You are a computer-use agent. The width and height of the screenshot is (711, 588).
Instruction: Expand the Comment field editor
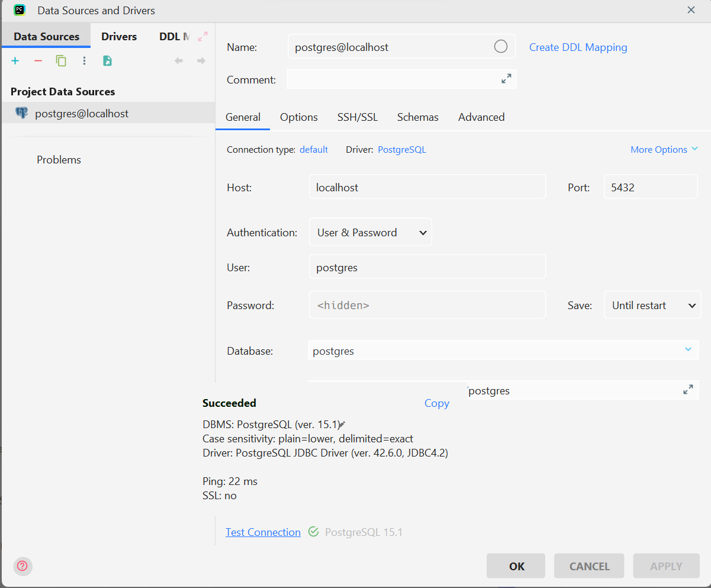506,79
